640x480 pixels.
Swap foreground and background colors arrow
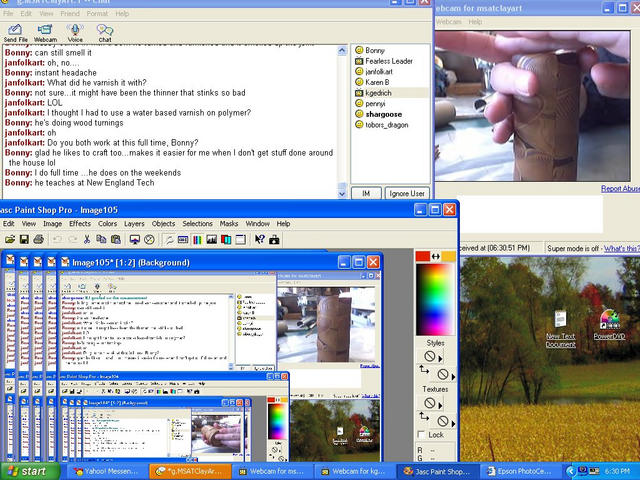point(436,256)
